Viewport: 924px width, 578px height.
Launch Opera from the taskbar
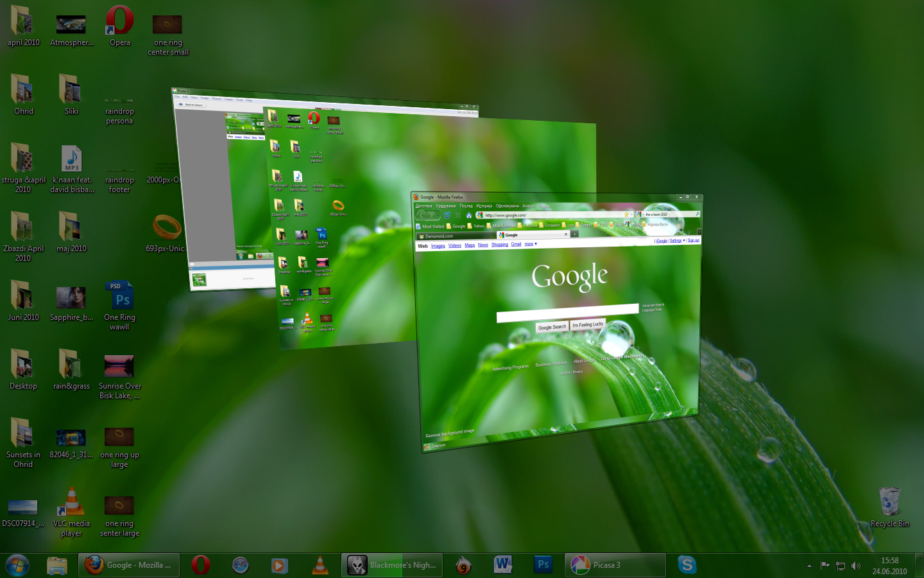[x=200, y=565]
